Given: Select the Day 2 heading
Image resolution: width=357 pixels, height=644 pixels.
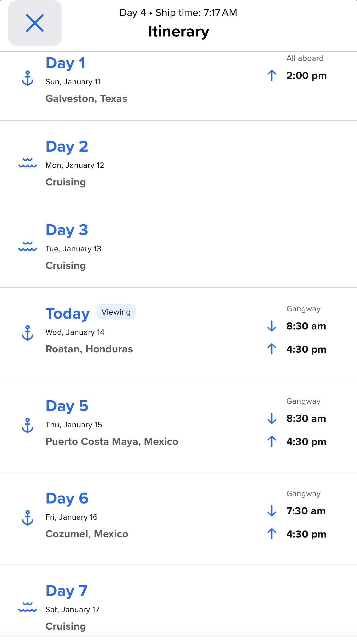Looking at the screenshot, I should click(67, 147).
